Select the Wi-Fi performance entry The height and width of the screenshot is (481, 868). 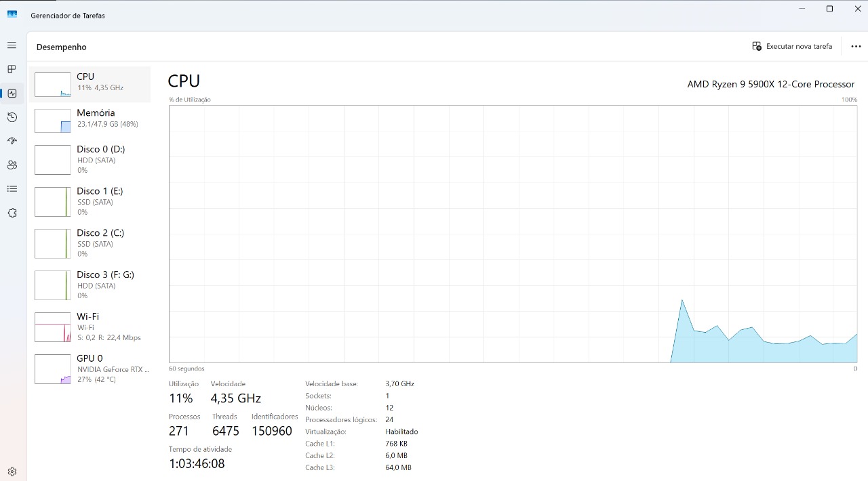coord(90,327)
